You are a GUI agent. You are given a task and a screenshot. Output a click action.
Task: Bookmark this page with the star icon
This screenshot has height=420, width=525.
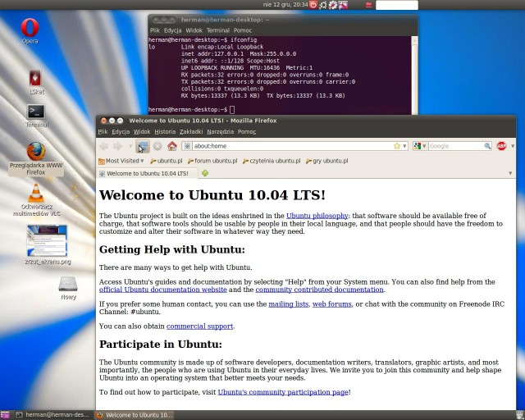pyautogui.click(x=397, y=146)
